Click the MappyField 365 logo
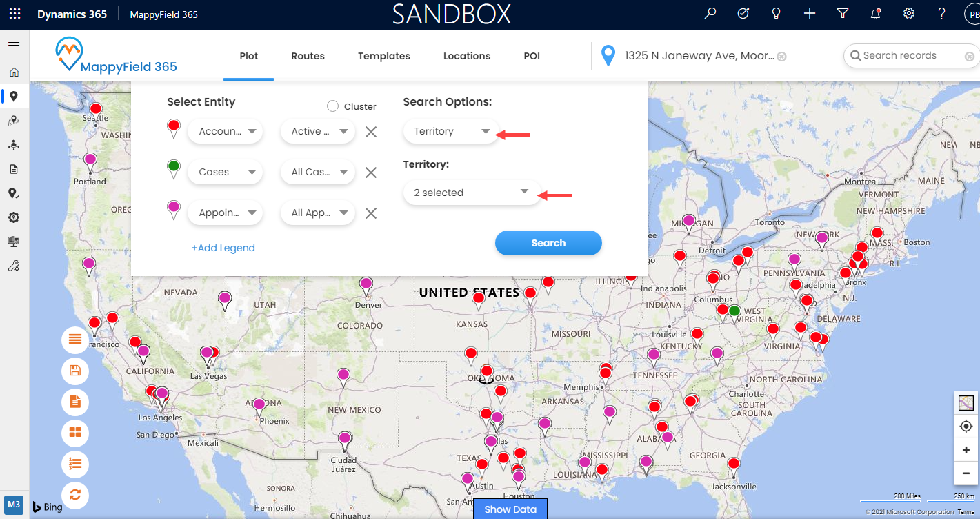Screen dimensions: 980x519 pos(116,55)
